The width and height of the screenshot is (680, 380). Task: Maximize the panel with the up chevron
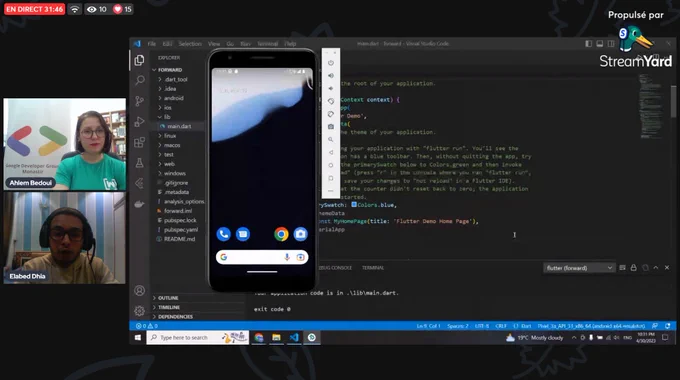tap(656, 268)
